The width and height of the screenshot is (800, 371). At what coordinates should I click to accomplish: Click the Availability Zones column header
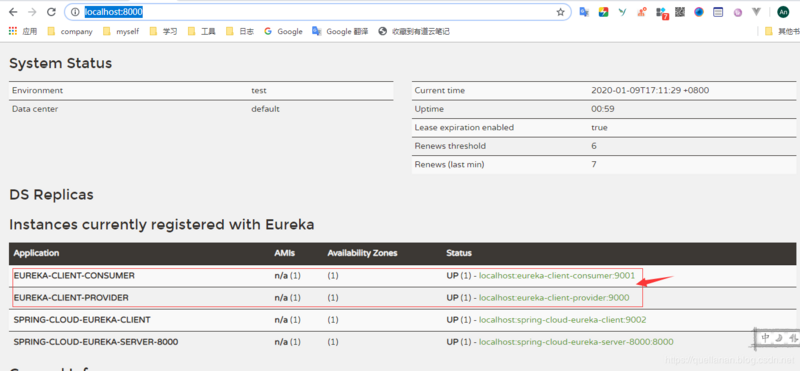pos(362,253)
